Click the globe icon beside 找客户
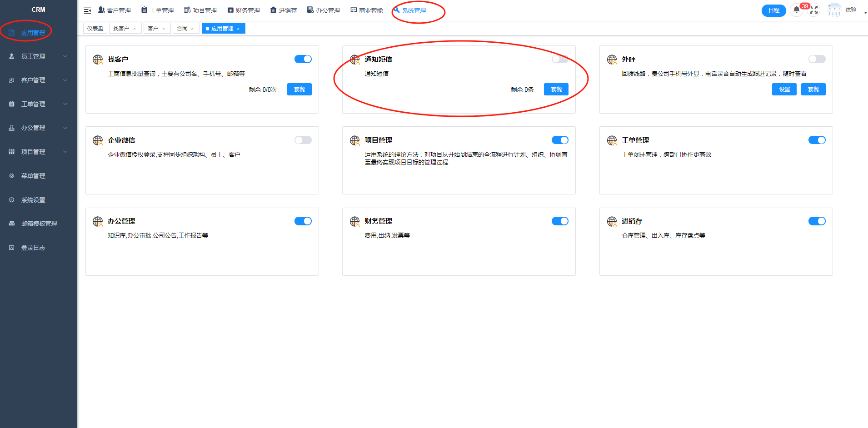Viewport: 868px width, 428px height. 98,60
